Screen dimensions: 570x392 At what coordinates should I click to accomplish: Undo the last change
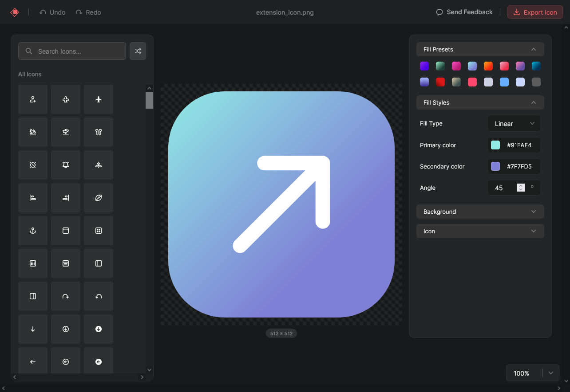click(x=52, y=12)
